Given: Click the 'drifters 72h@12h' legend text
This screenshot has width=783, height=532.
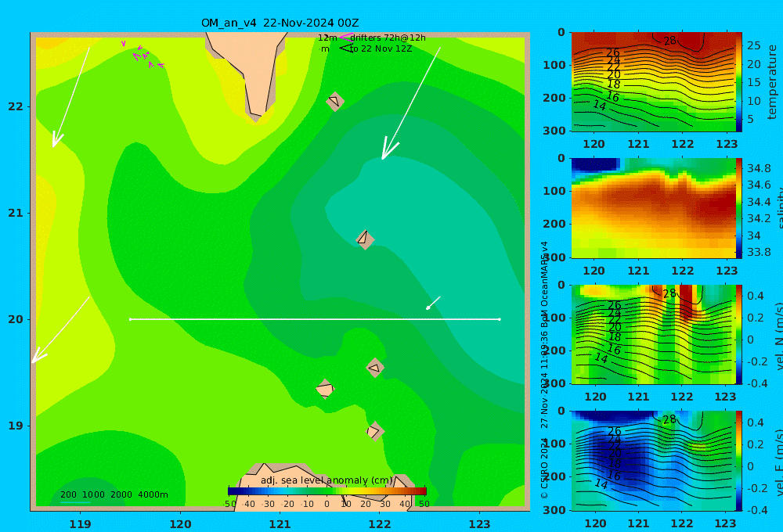Looking at the screenshot, I should pyautogui.click(x=388, y=38).
